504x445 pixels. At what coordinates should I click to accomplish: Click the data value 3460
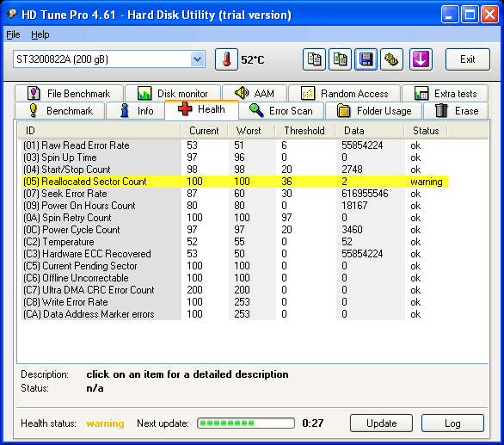(352, 230)
